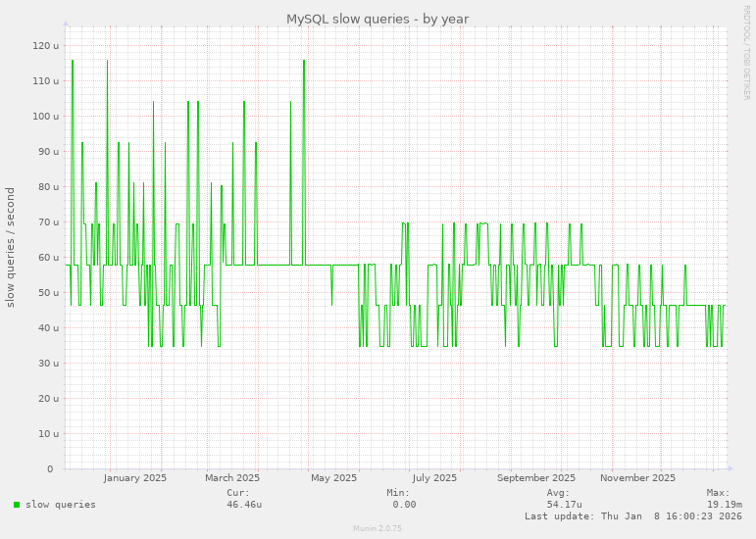Click the current value '46.46u'
Image resolution: width=756 pixels, height=539 pixels.
244,505
